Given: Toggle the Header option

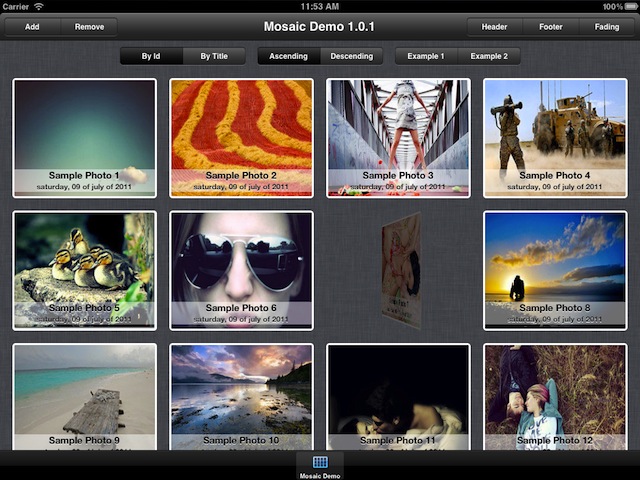Looking at the screenshot, I should click(494, 27).
